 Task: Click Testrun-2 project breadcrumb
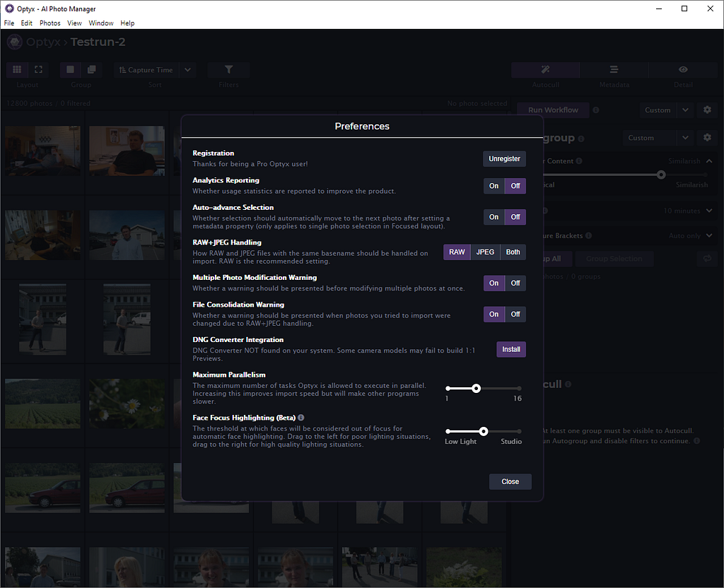98,42
